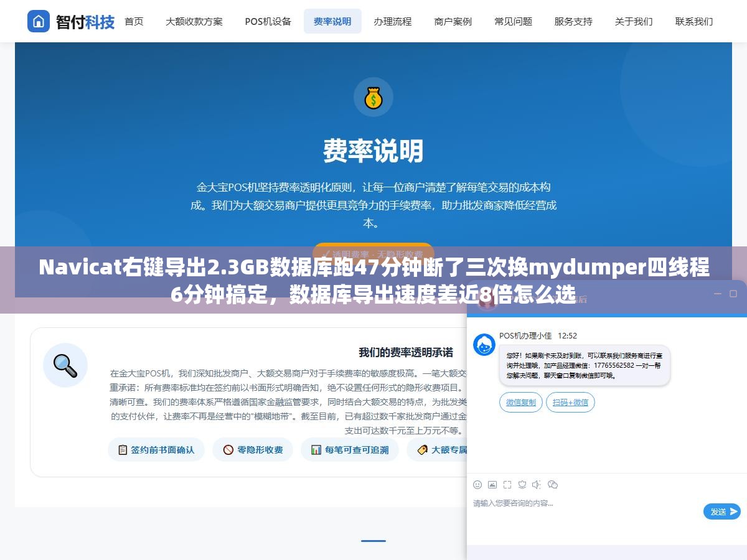Image resolution: width=747 pixels, height=560 pixels.
Task: Click the 微信复制 button in chat
Action: (x=521, y=403)
